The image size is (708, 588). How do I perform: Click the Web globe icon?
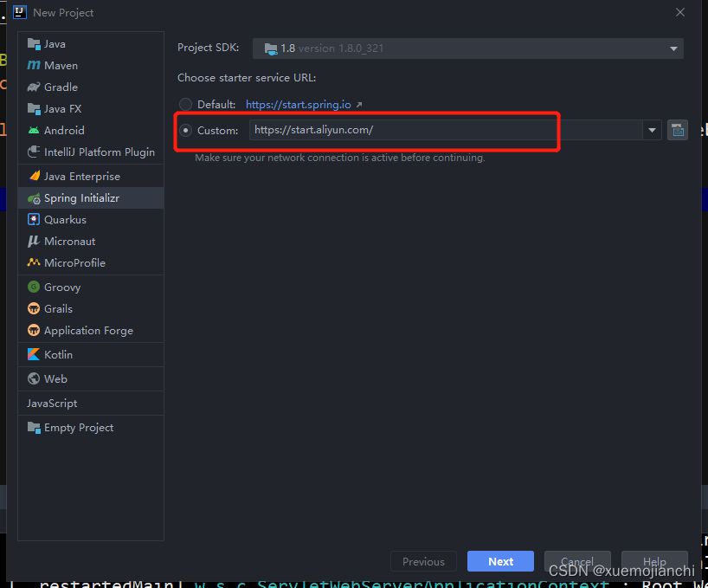pos(34,378)
